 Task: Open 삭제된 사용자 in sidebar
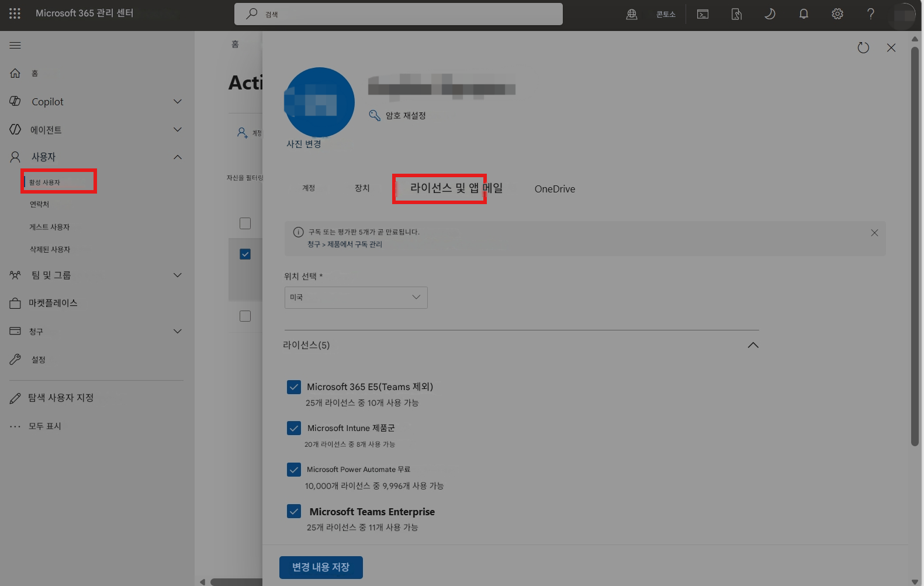coord(50,249)
